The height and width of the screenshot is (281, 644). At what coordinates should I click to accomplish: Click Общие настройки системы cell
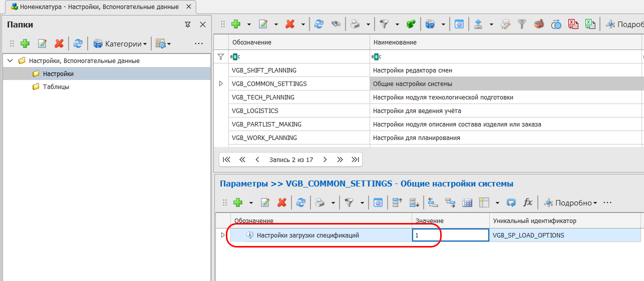506,83
